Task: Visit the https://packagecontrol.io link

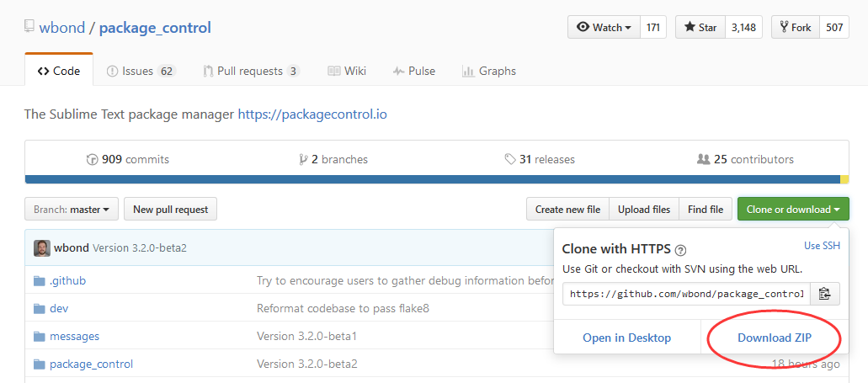Action: pos(312,114)
